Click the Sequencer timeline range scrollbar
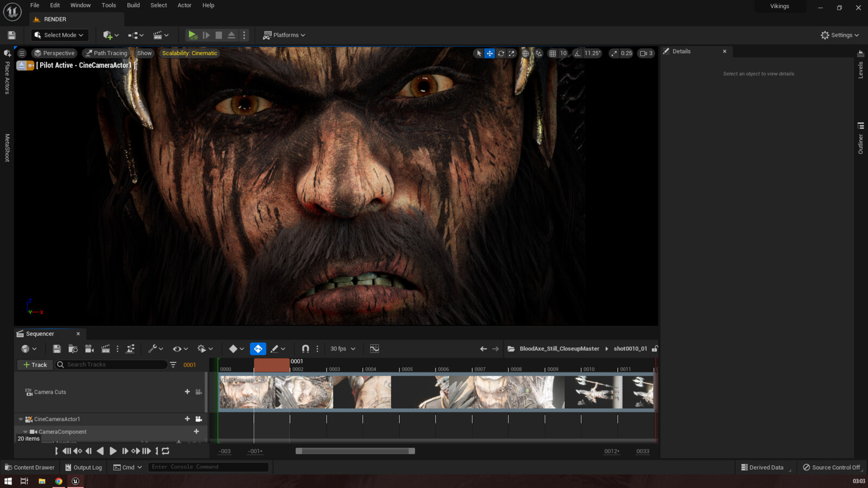This screenshot has width=868, height=488. [x=355, y=451]
